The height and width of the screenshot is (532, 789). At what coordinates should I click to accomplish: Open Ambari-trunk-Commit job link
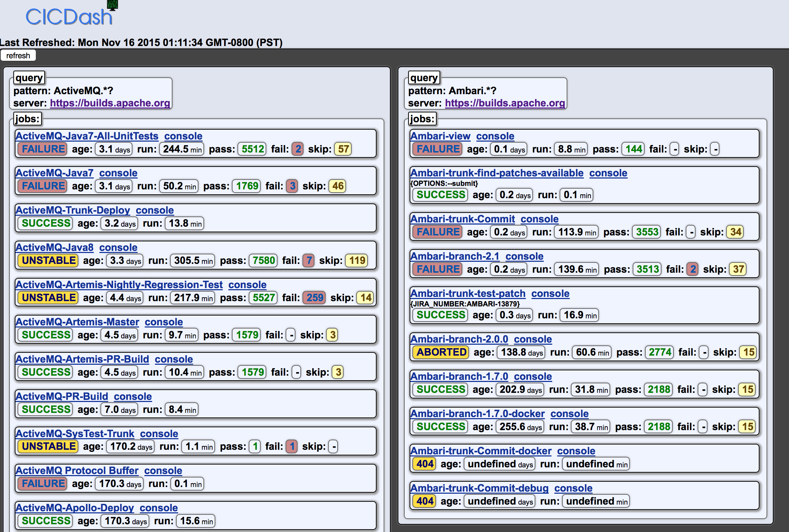pos(463,219)
